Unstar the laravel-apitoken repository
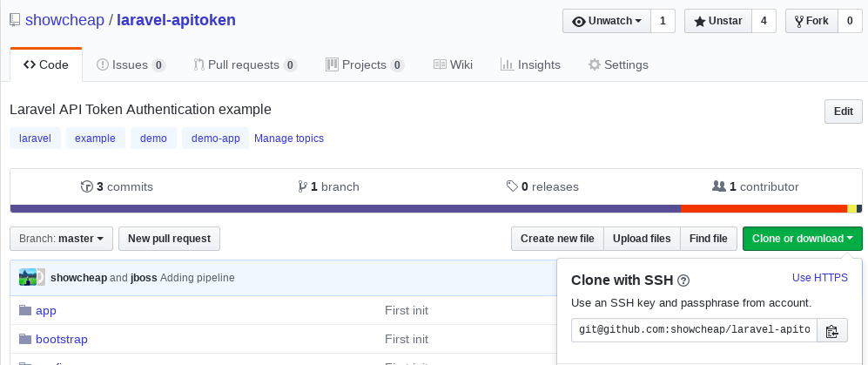 [x=718, y=21]
